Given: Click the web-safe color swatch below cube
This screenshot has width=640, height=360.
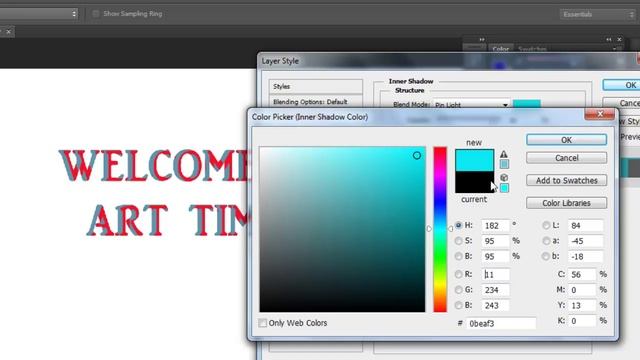Looking at the screenshot, I should click(x=504, y=188).
